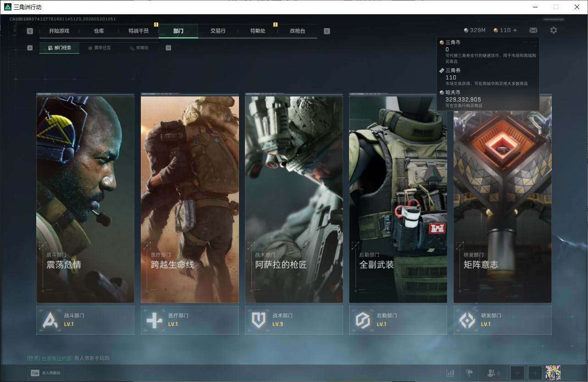Click the 战术部门 shield emblem icon

click(259, 320)
